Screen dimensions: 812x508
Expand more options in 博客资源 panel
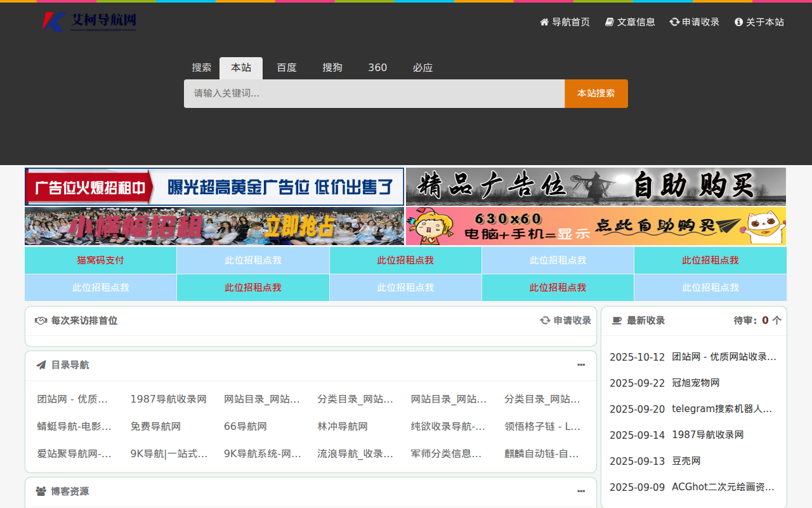pyautogui.click(x=581, y=491)
